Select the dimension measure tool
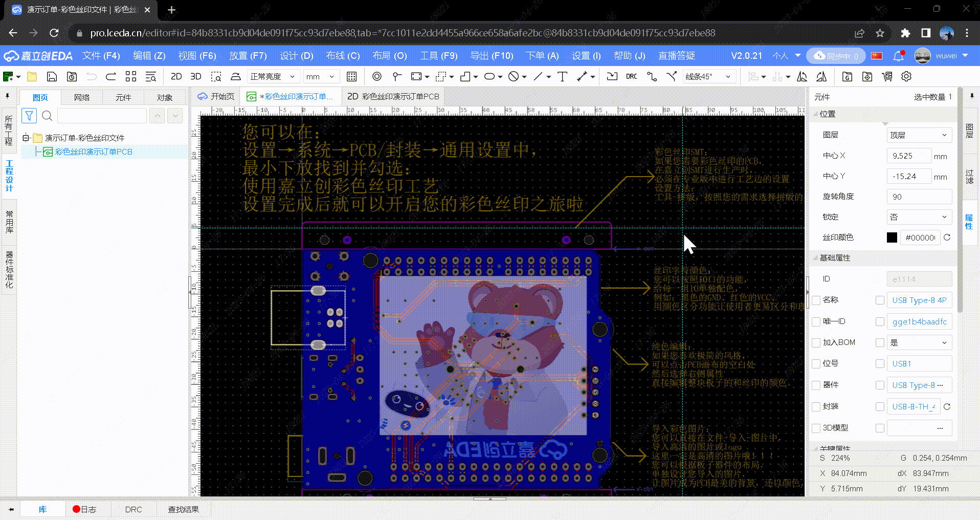The width and height of the screenshot is (980, 520). click(x=582, y=77)
